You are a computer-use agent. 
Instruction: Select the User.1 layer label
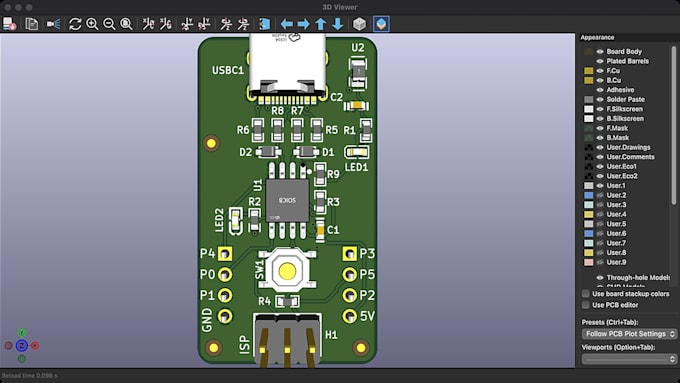616,186
